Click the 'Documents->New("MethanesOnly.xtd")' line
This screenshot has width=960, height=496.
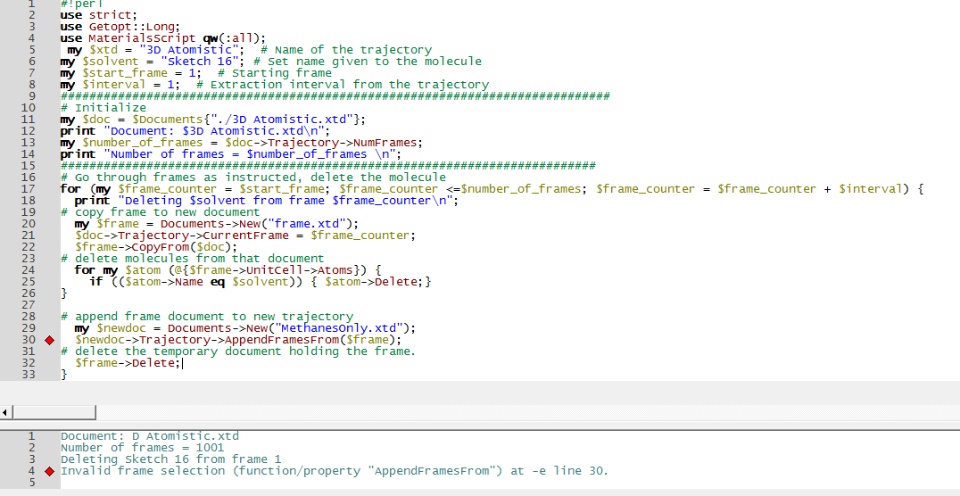click(245, 329)
